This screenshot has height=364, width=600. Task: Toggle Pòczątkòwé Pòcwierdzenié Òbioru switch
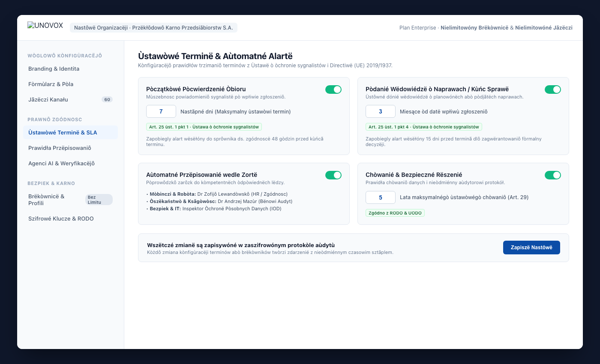tap(333, 90)
